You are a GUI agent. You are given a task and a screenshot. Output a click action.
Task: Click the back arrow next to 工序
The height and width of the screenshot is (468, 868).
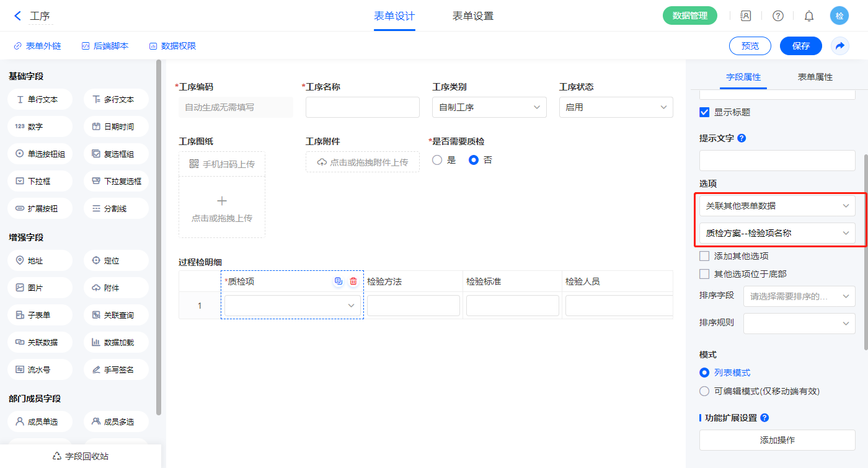[x=17, y=16]
